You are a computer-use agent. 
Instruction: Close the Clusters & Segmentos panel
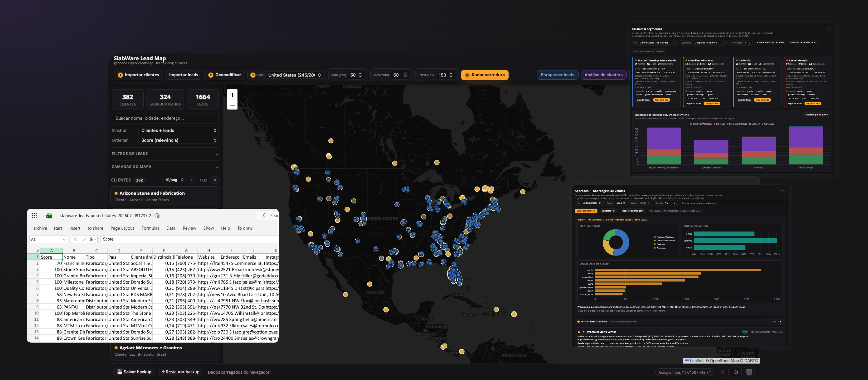829,29
